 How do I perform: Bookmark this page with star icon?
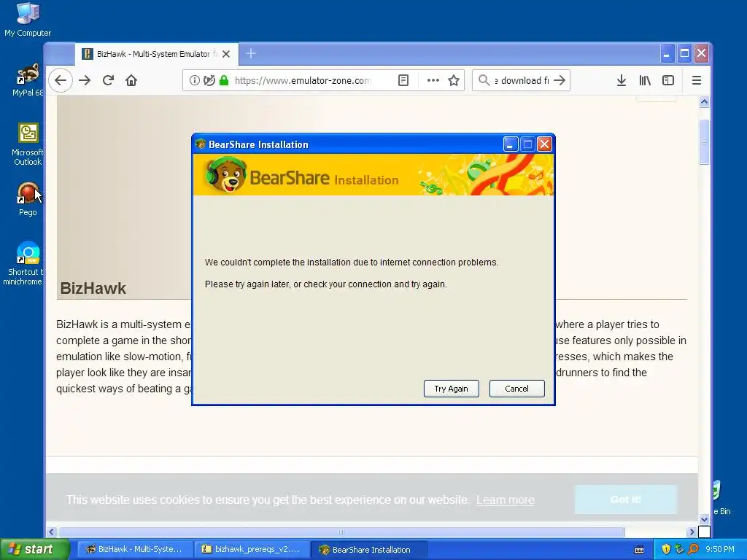click(x=454, y=80)
